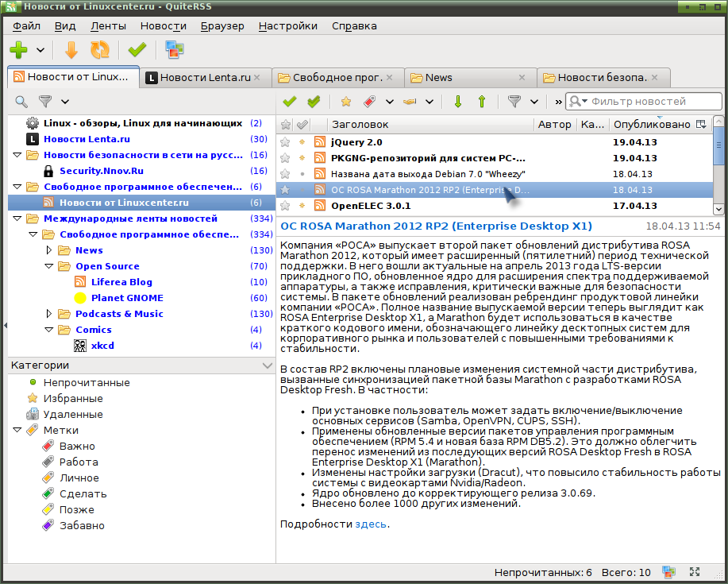Click the funnel filter icon above the feed tree

45,101
